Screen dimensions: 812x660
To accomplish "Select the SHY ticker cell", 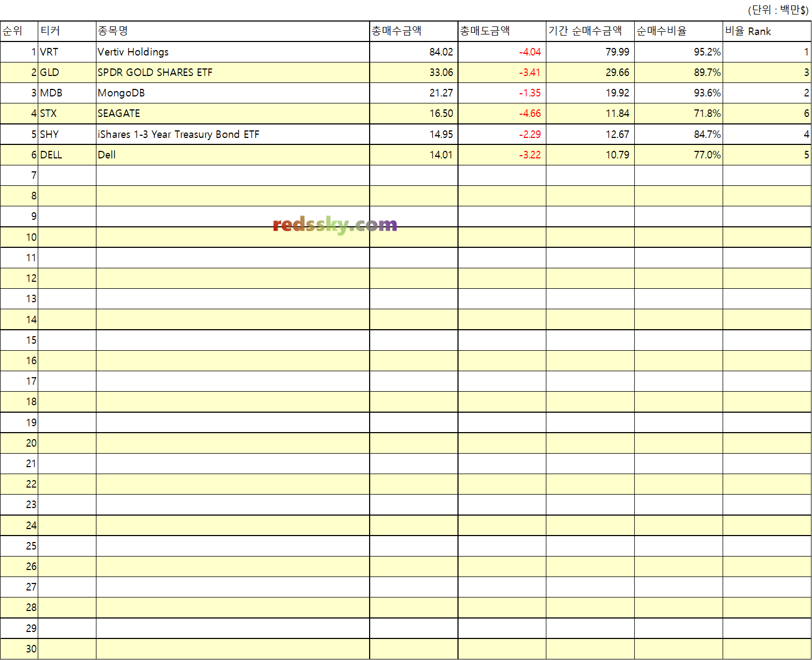I will [x=67, y=135].
